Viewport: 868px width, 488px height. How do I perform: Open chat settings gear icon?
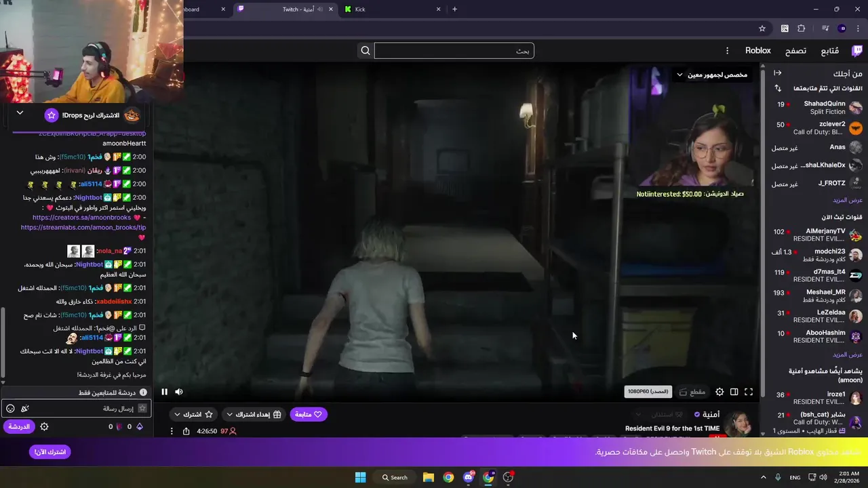44,427
